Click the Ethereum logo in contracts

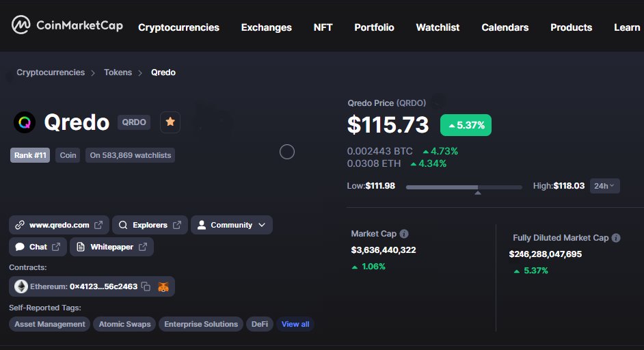click(21, 286)
